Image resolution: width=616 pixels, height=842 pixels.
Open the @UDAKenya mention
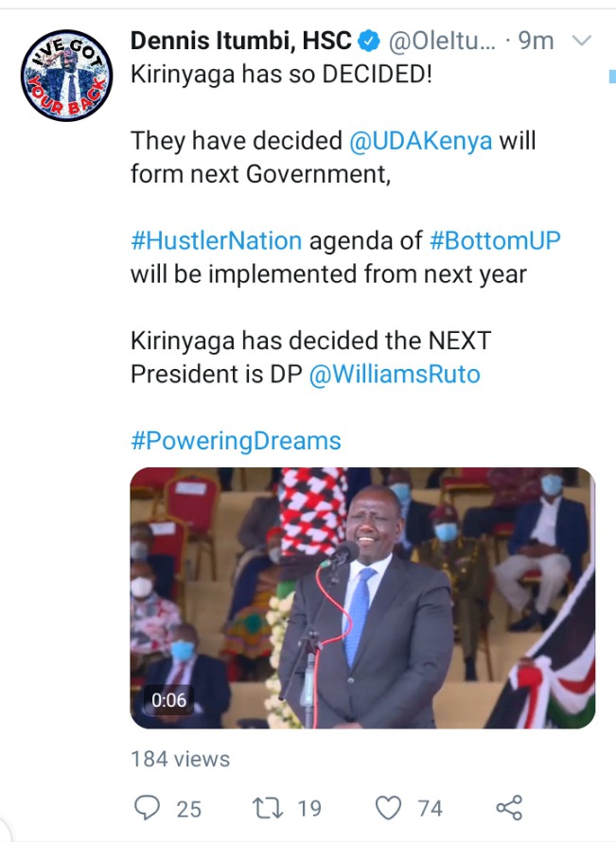pos(420,141)
